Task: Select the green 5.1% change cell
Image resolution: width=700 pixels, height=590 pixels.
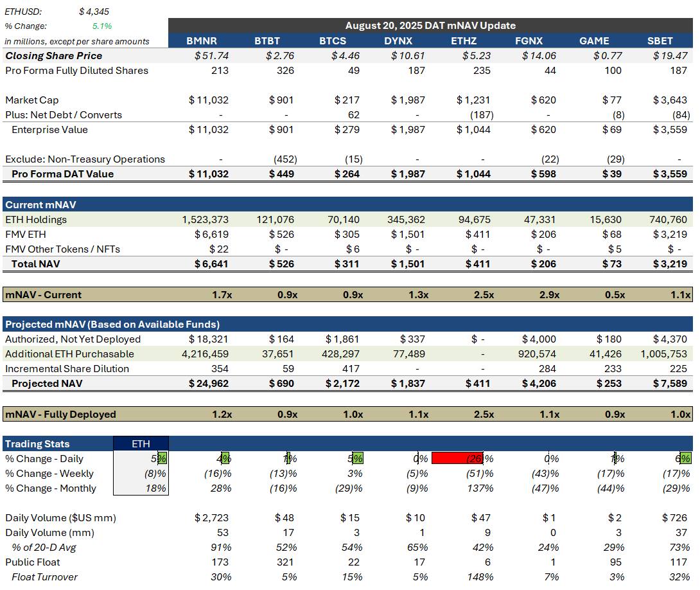Action: [101, 26]
